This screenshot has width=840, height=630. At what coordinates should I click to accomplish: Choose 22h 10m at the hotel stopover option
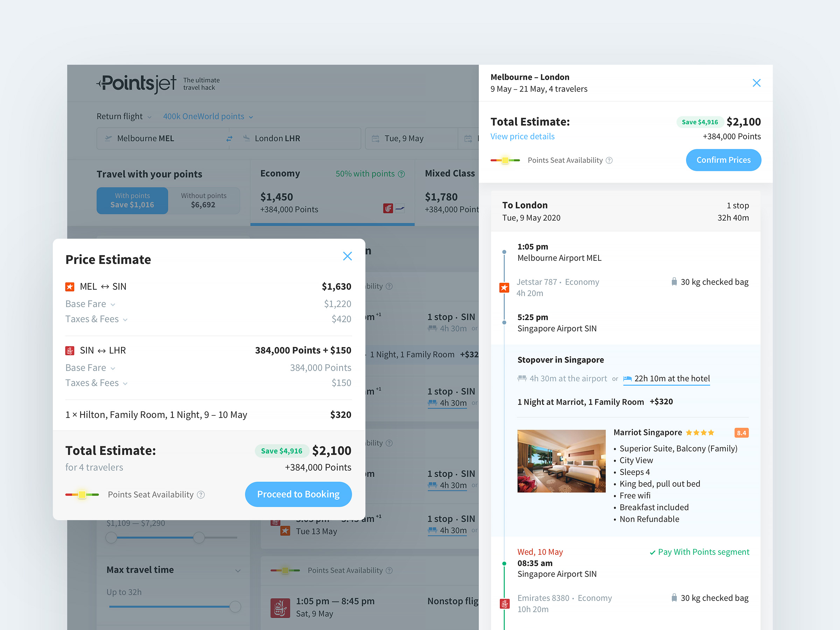pyautogui.click(x=666, y=379)
